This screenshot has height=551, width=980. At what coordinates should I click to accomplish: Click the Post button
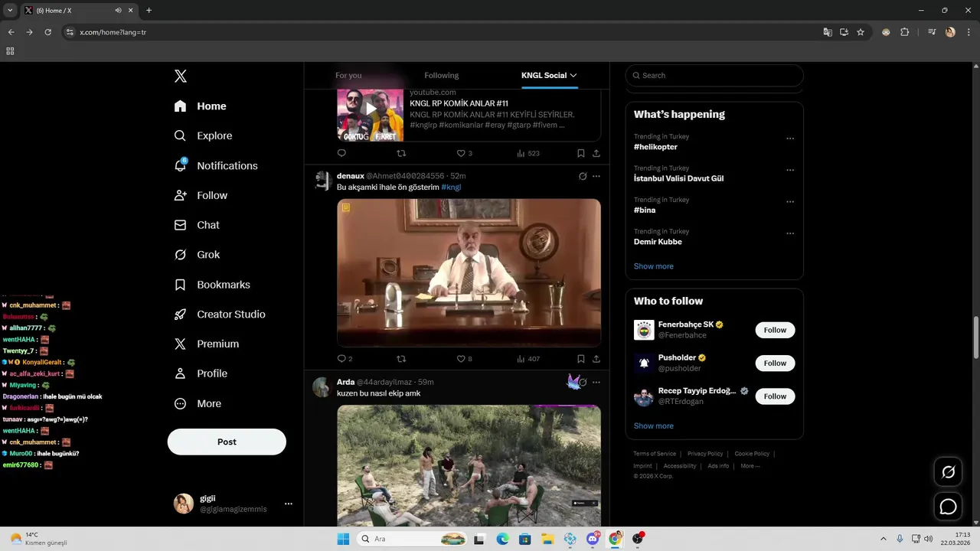[227, 442]
